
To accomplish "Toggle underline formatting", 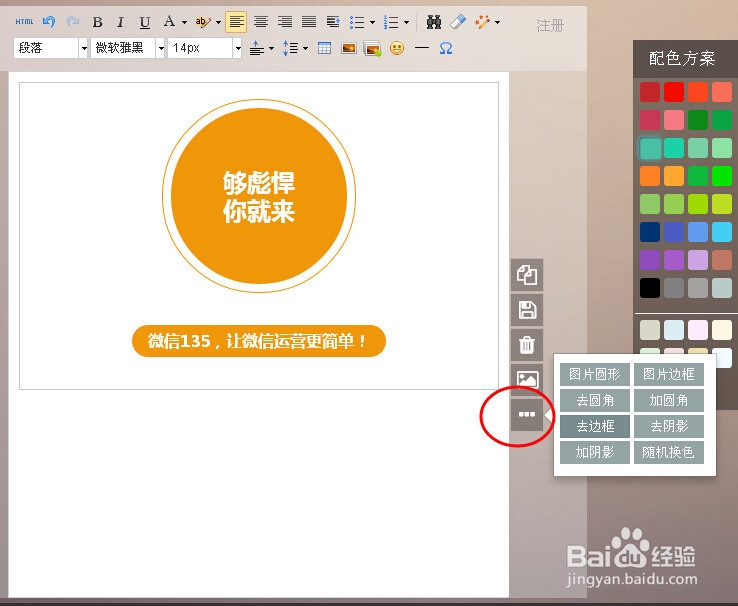I will tap(144, 22).
